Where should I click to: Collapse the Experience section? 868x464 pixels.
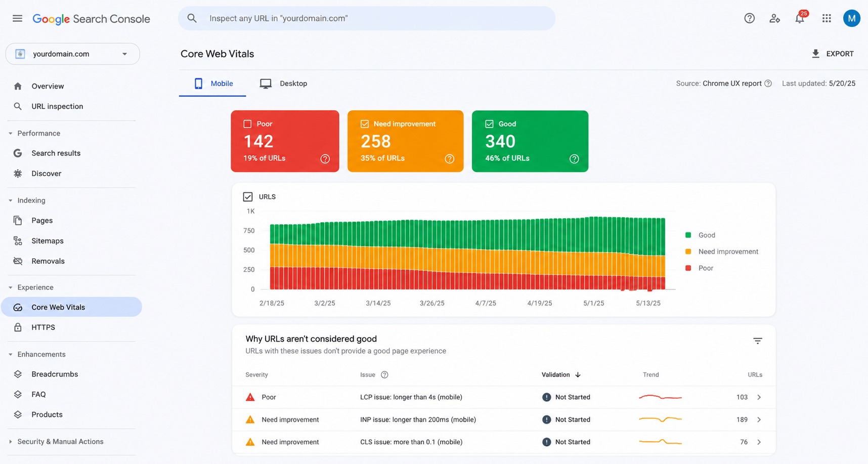pyautogui.click(x=11, y=287)
